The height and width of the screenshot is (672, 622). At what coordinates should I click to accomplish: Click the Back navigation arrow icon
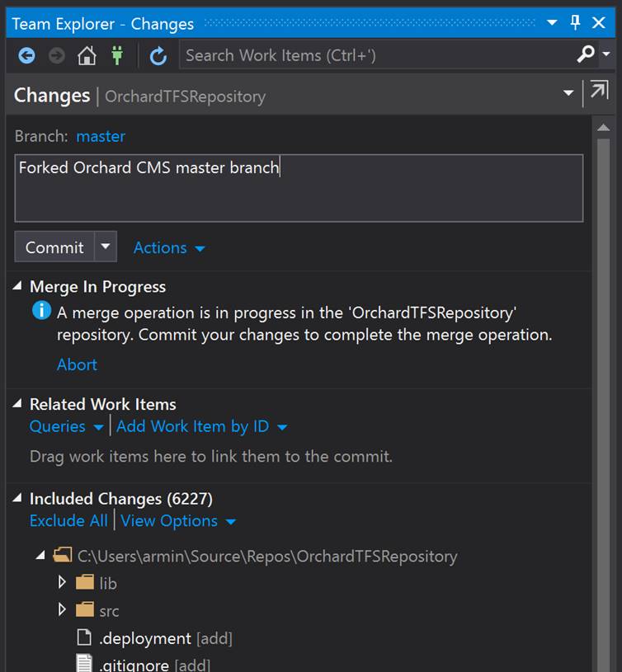click(x=26, y=56)
